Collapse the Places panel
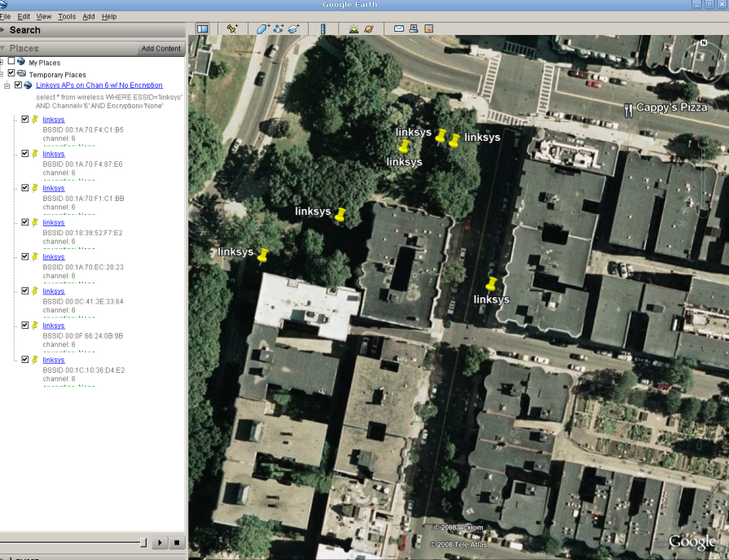 [2, 48]
